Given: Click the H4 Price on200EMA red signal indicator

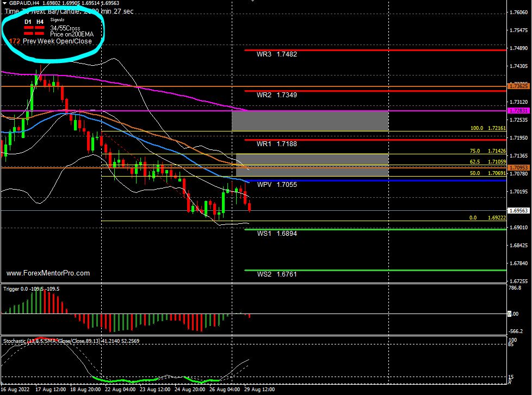Looking at the screenshot, I should click(40, 34).
